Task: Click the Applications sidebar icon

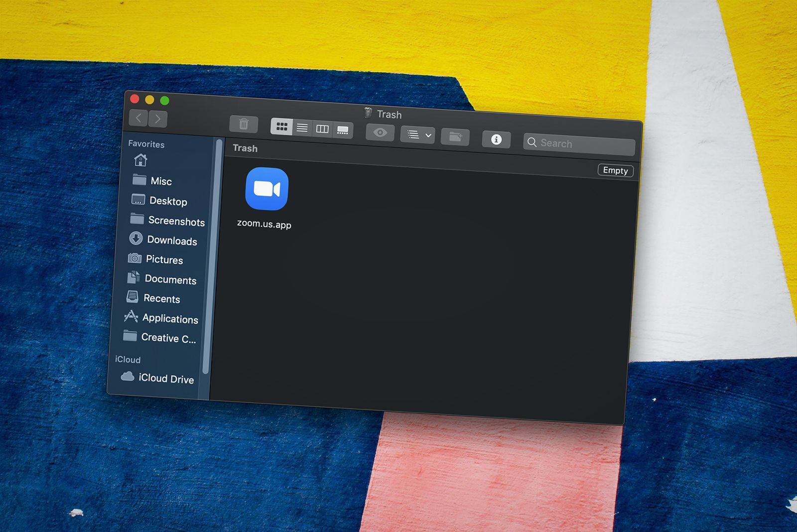Action: tap(131, 316)
